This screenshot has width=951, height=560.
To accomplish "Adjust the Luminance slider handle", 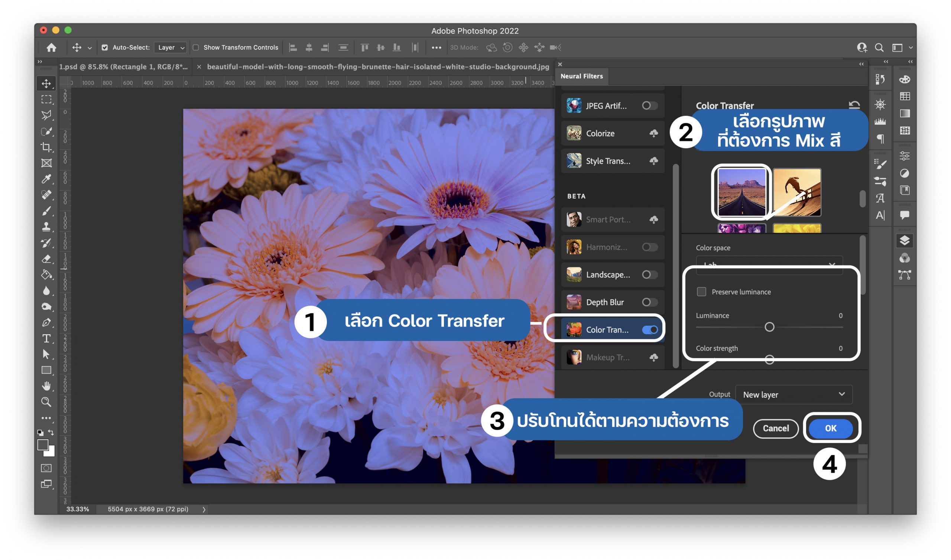I will (769, 327).
